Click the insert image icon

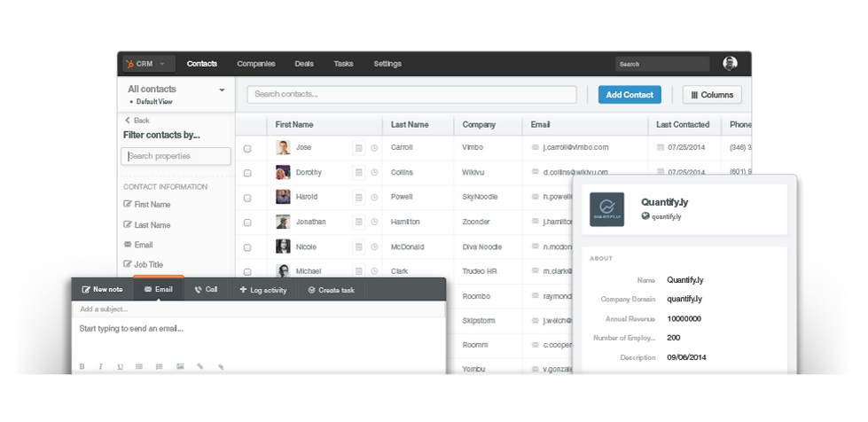[x=180, y=366]
